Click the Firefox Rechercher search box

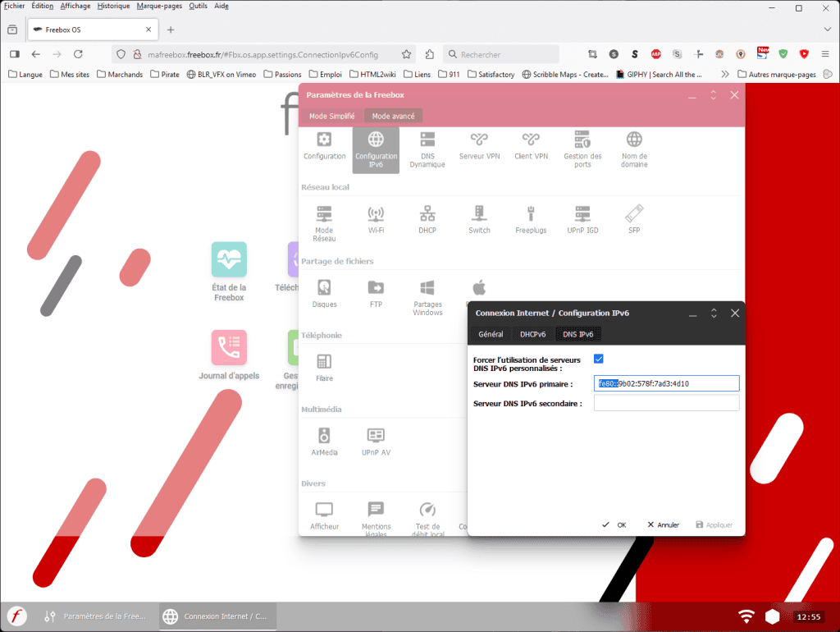coord(501,54)
